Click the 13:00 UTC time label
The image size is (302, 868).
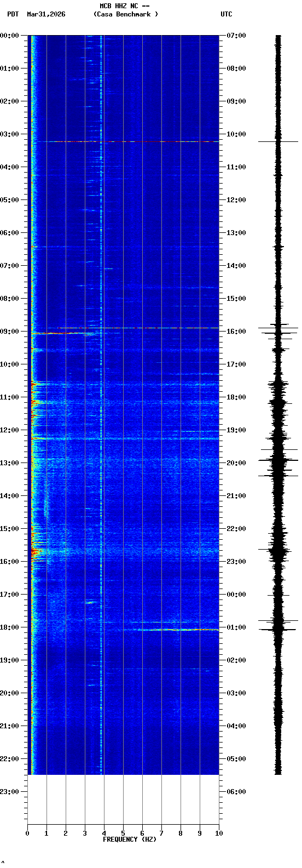pyautogui.click(x=236, y=233)
